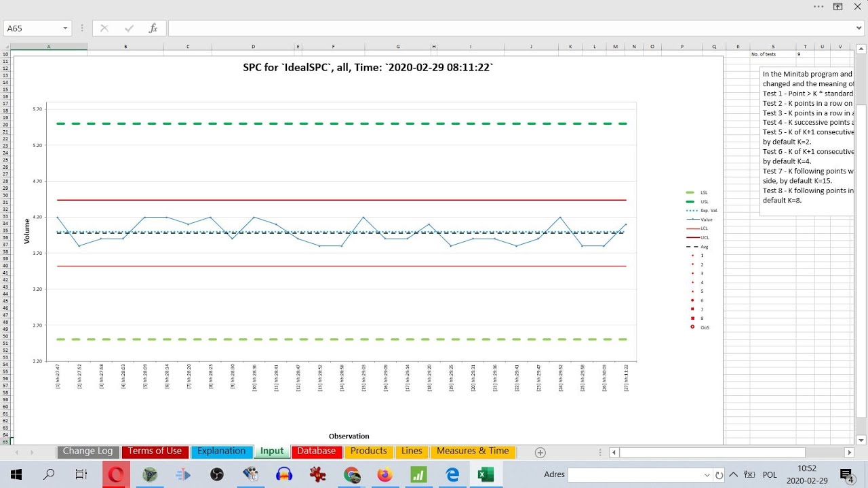Launch Opera browser from the taskbar

pos(116,474)
